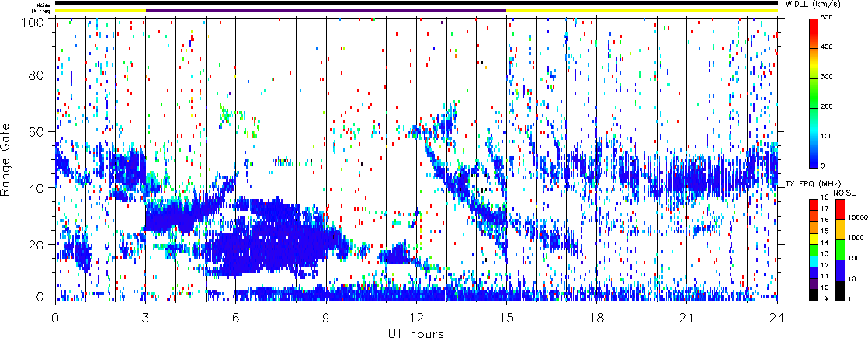Click the yellow TX Freq segment after 15 UT
868x338 pixels.
[642, 11]
